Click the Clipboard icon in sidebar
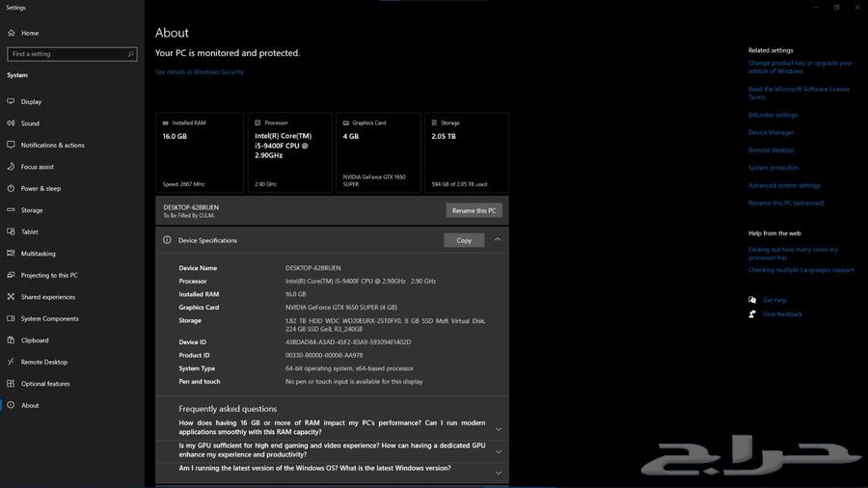868x488 pixels. click(x=11, y=340)
